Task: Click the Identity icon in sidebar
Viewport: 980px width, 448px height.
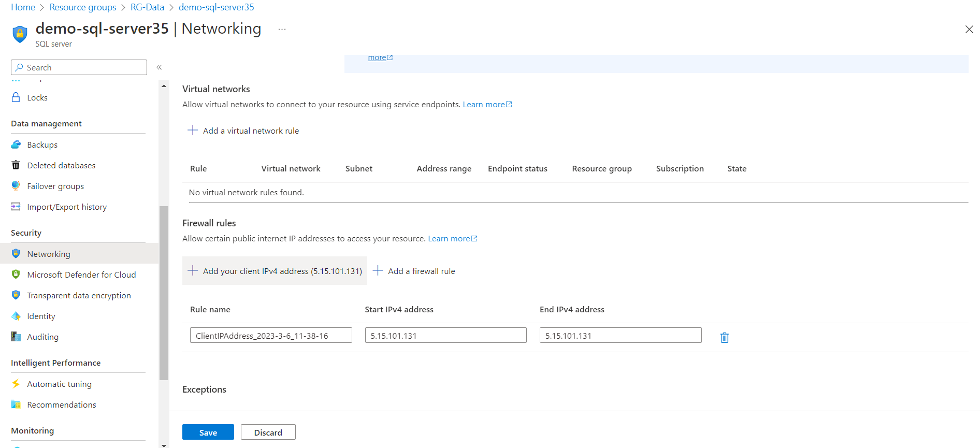Action: [16, 316]
